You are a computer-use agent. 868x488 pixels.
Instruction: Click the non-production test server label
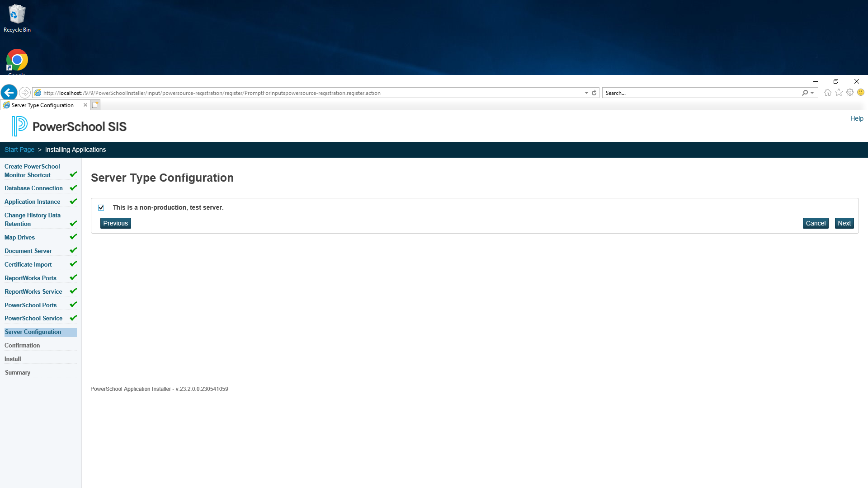(168, 207)
